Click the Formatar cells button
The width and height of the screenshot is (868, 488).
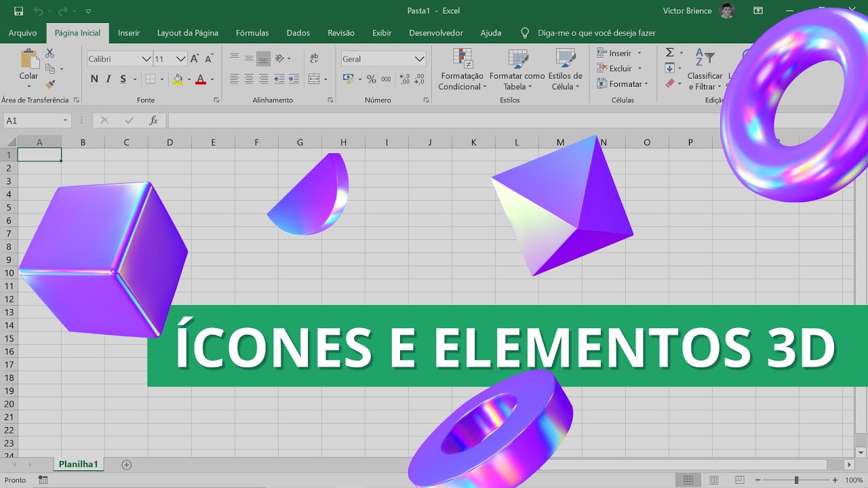tap(623, 84)
